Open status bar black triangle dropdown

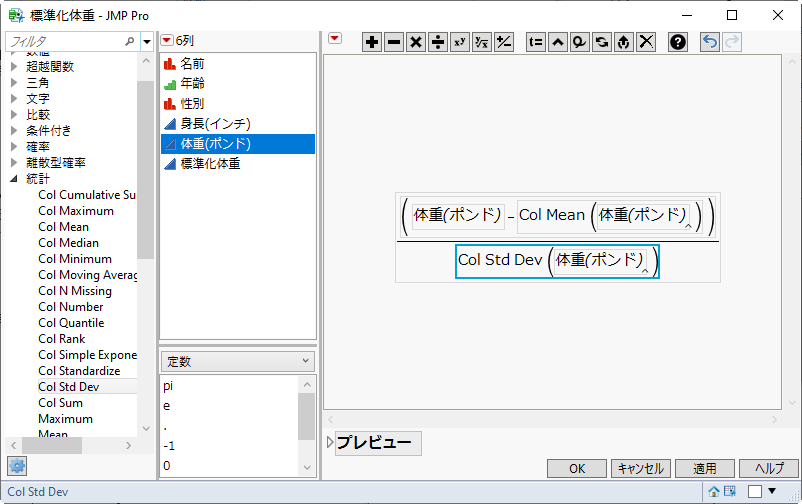[772, 491]
